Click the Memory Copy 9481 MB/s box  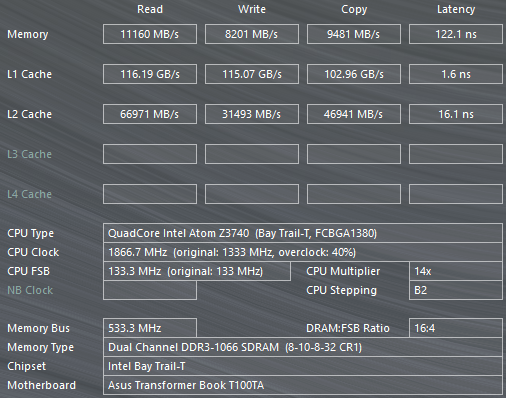click(354, 34)
